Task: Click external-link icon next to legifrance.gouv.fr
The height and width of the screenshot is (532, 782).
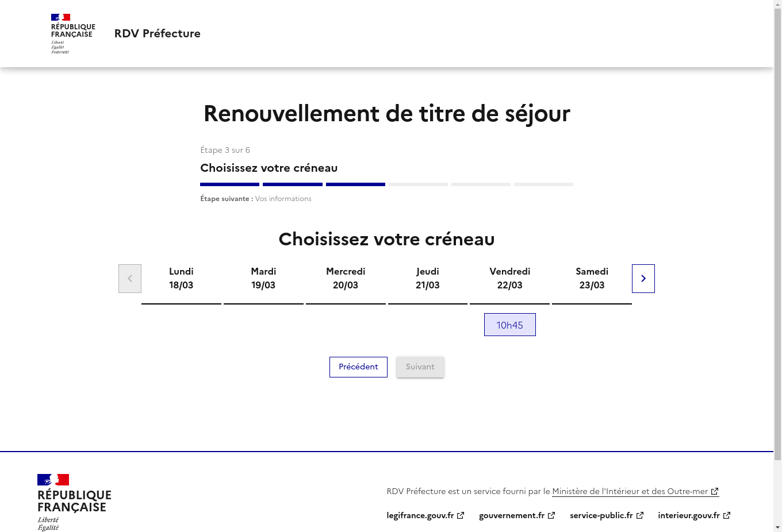Action: [461, 515]
